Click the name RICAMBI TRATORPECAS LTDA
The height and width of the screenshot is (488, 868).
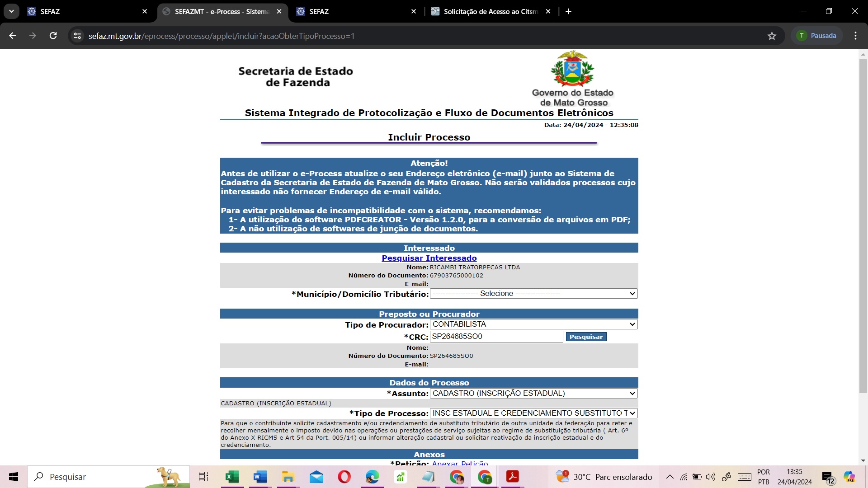pos(475,267)
